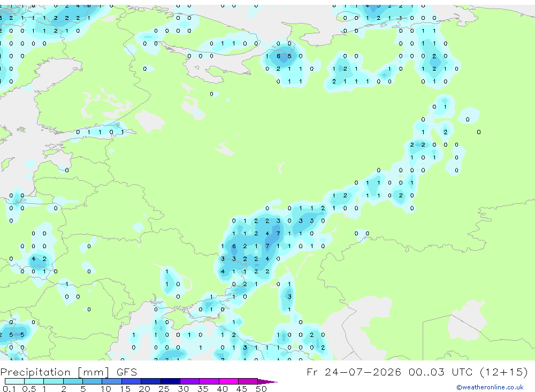Select the "50" legend scale label

(261, 389)
